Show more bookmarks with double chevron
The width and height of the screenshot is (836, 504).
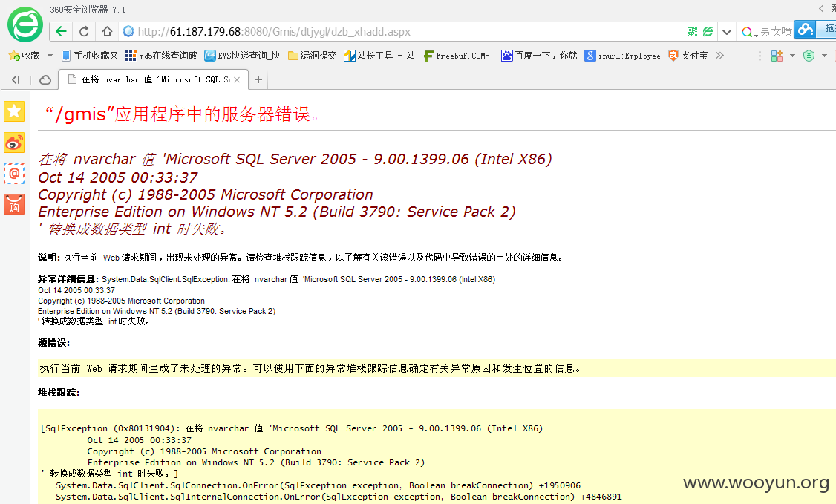pos(719,56)
